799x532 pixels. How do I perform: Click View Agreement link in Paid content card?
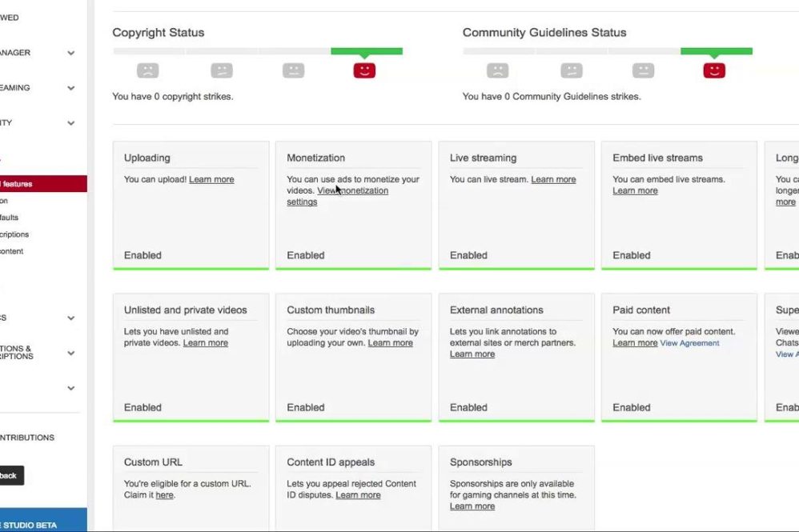[x=689, y=343]
